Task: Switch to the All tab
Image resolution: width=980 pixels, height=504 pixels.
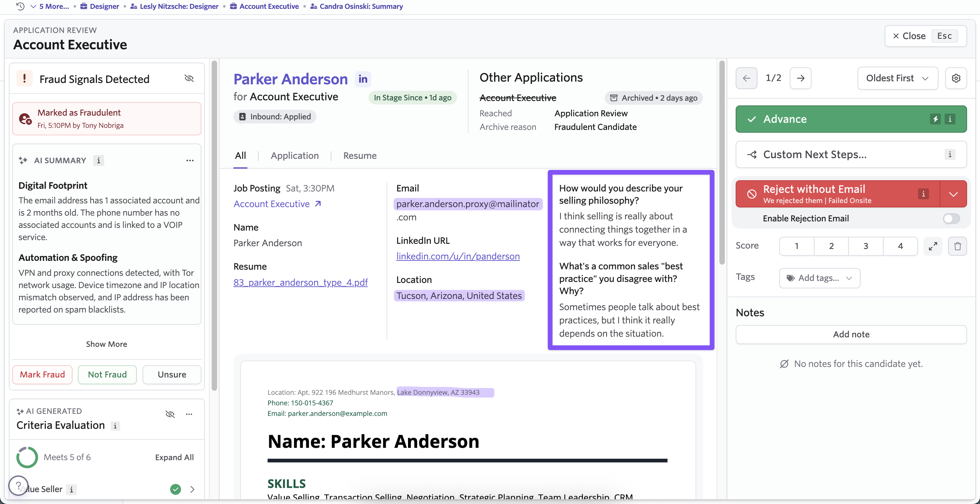Action: [241, 155]
